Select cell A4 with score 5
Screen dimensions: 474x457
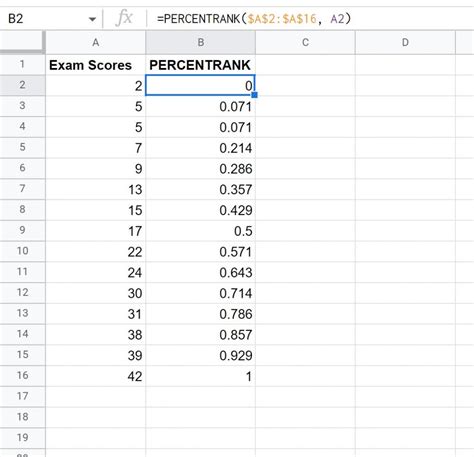click(x=96, y=127)
